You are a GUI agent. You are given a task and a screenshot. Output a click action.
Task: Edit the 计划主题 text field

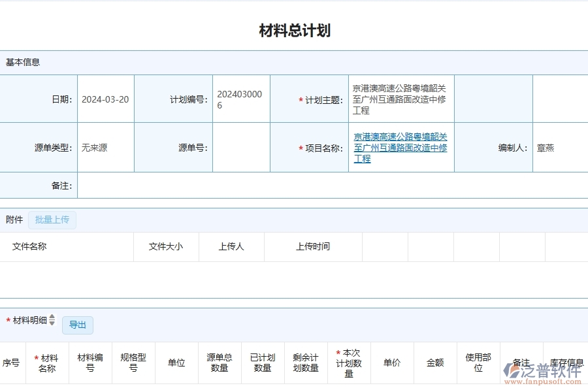(x=400, y=99)
